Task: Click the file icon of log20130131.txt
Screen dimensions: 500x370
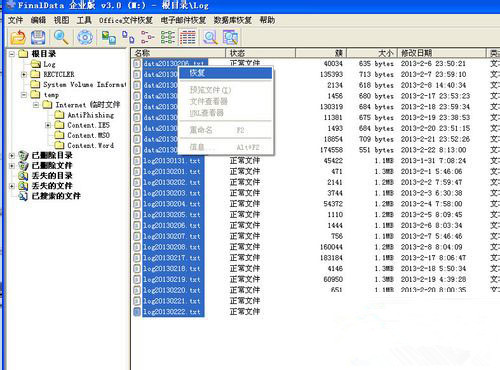Action: [x=137, y=161]
